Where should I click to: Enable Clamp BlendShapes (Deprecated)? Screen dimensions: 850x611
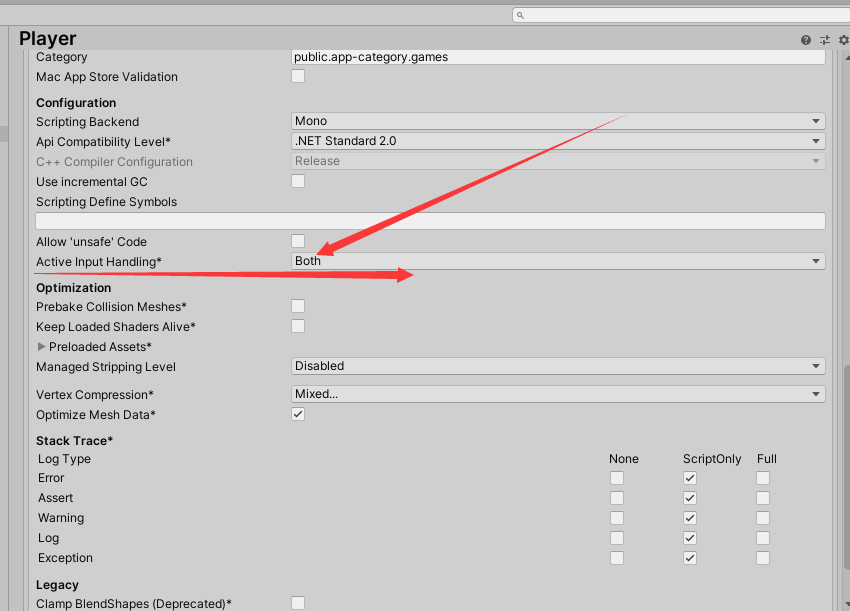click(x=297, y=603)
